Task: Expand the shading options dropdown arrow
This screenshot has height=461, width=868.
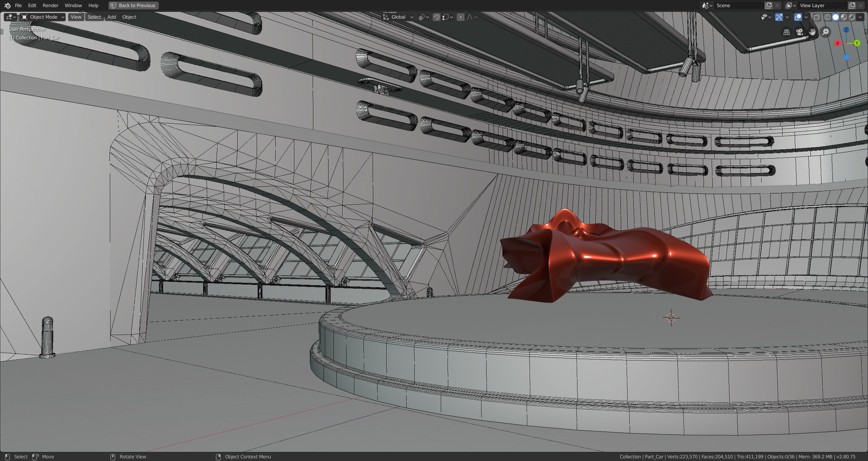Action: (860, 17)
